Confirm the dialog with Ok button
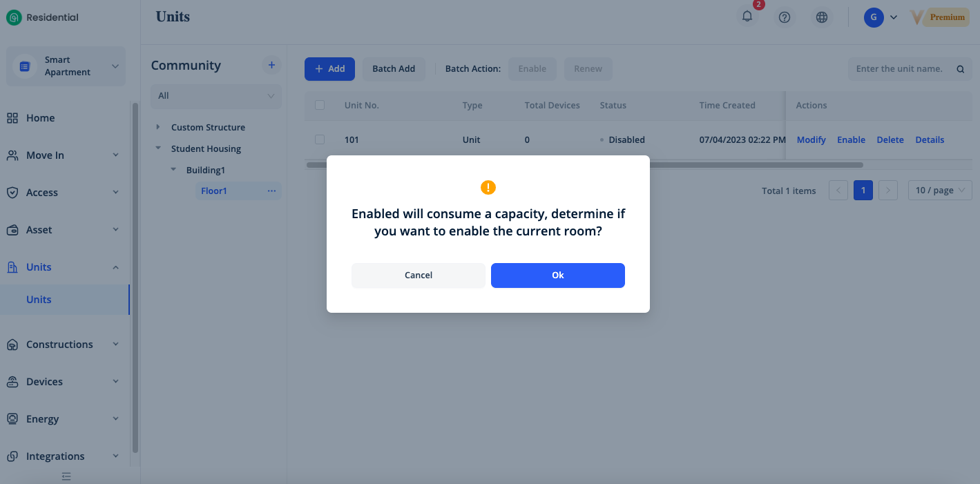Image resolution: width=980 pixels, height=484 pixels. [557, 275]
